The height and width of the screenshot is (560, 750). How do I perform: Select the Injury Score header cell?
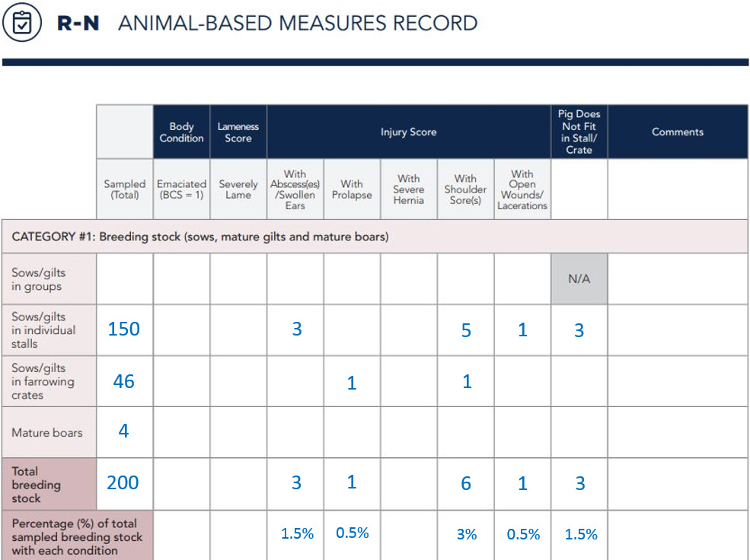(x=409, y=132)
